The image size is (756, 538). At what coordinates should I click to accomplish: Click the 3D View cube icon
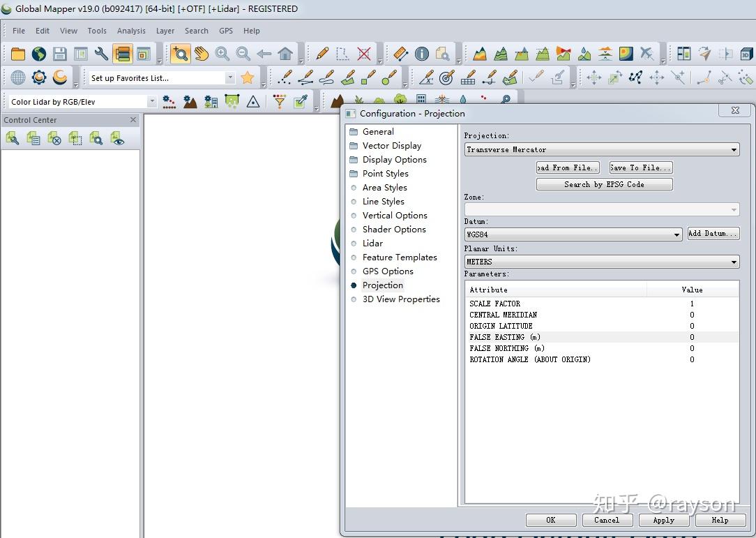(746, 54)
